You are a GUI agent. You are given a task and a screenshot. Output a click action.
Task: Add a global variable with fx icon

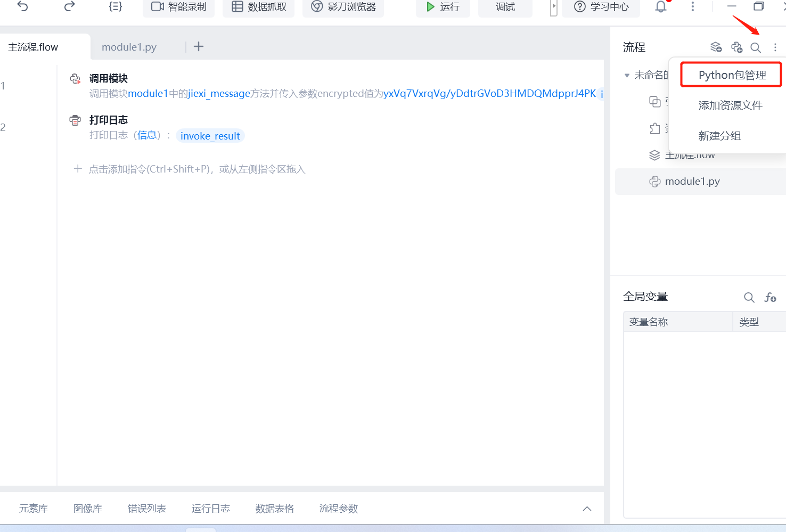pos(770,297)
